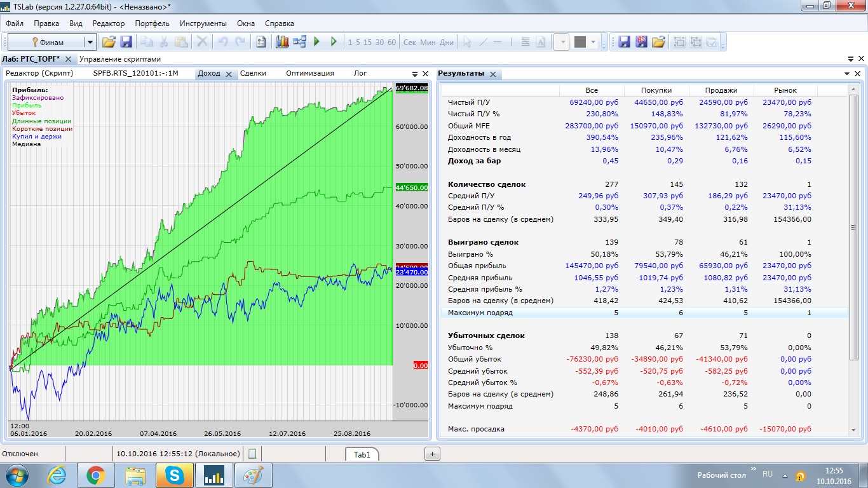Click the Результаты table vertical scrollbar

click(853, 227)
